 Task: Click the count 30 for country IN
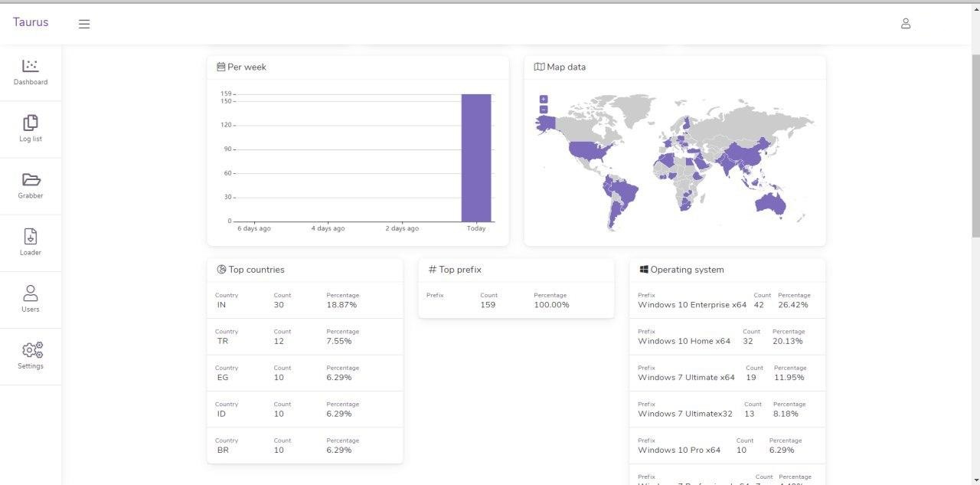pyautogui.click(x=279, y=305)
